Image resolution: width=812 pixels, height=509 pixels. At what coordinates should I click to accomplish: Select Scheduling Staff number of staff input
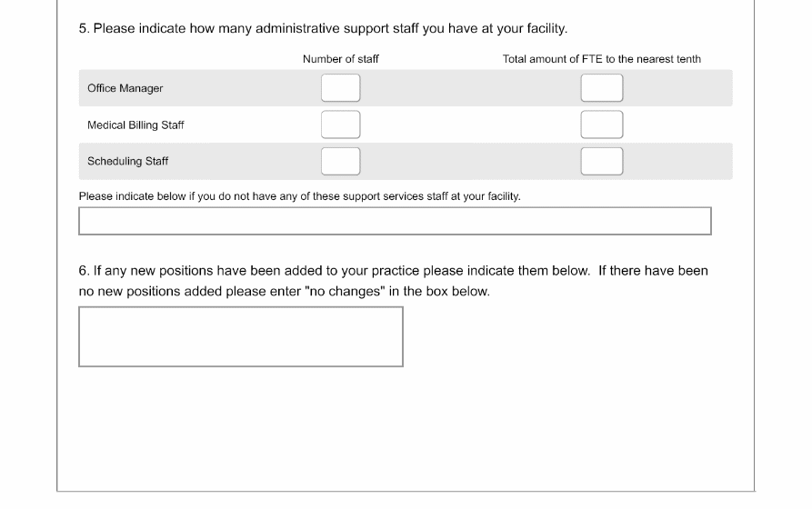340,161
